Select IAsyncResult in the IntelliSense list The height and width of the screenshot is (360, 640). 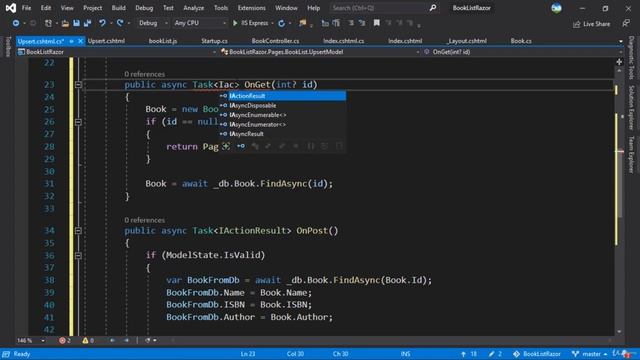[282, 133]
